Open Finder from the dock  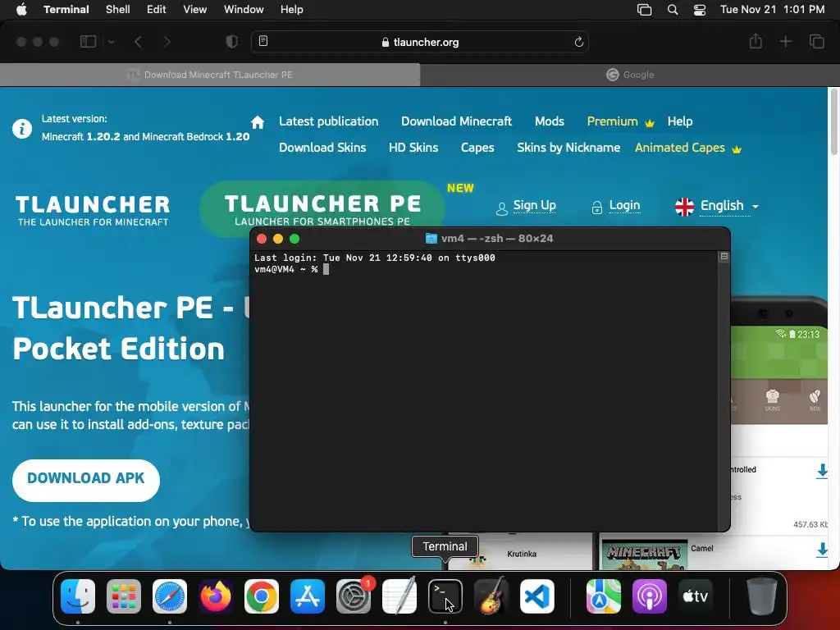(78, 596)
